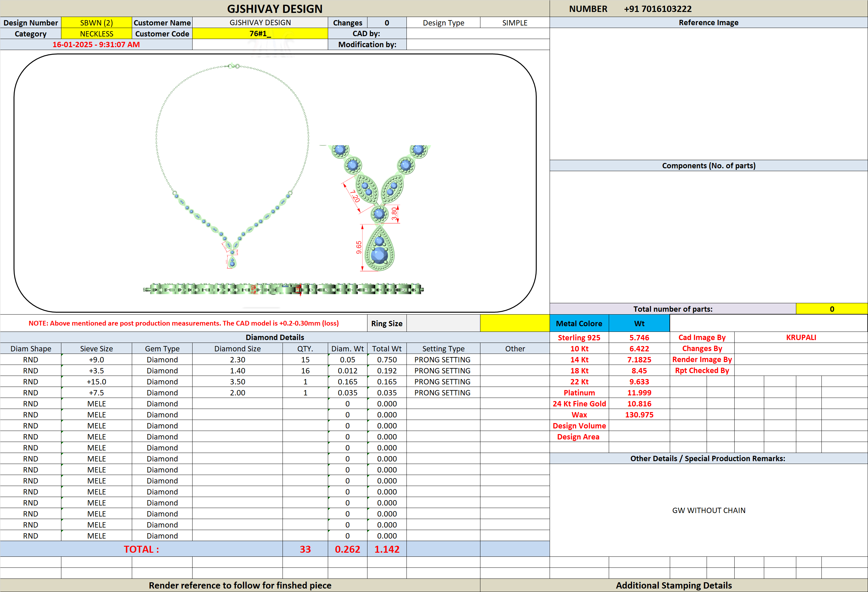Select the 3.80 dimension label

pyautogui.click(x=395, y=214)
